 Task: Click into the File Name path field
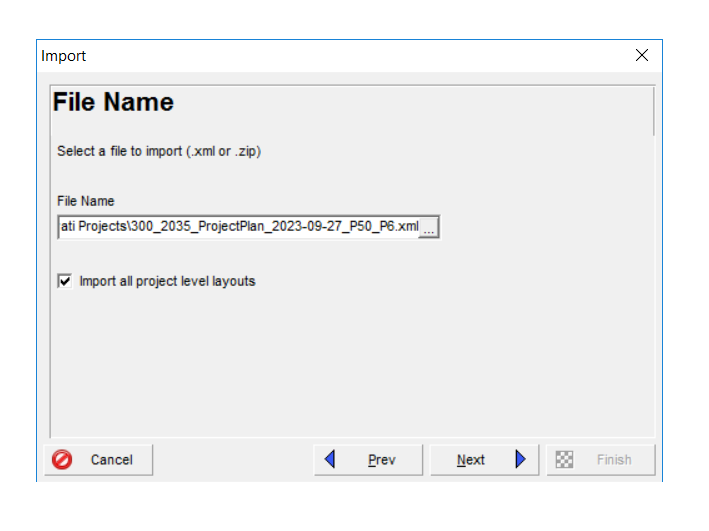[239, 227]
